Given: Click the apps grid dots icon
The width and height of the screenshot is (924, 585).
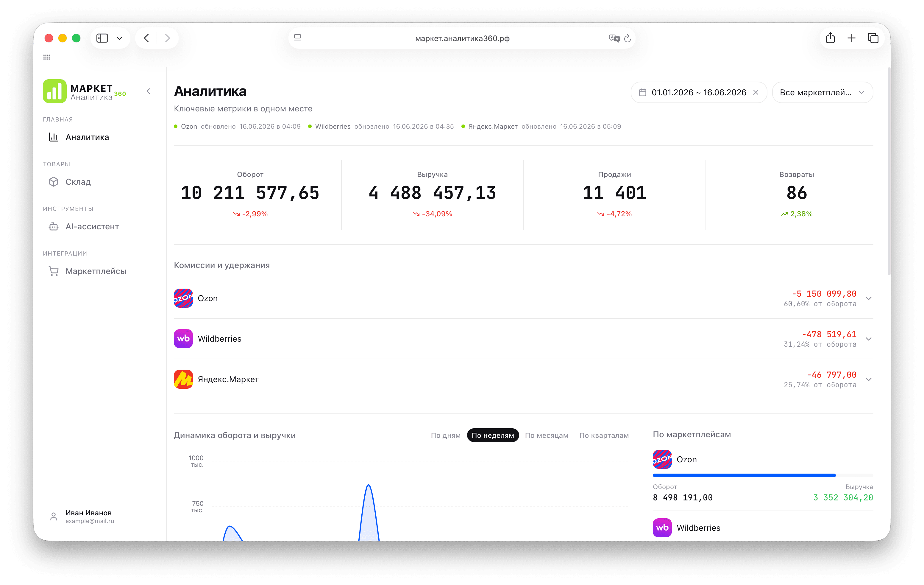Looking at the screenshot, I should (47, 57).
